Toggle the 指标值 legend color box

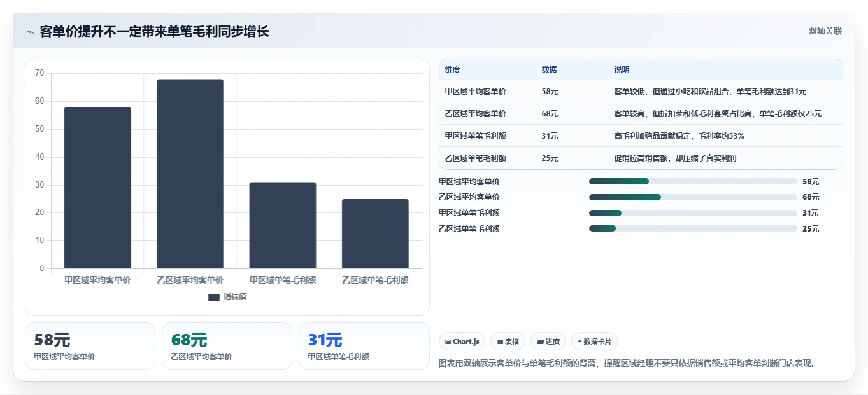click(214, 297)
